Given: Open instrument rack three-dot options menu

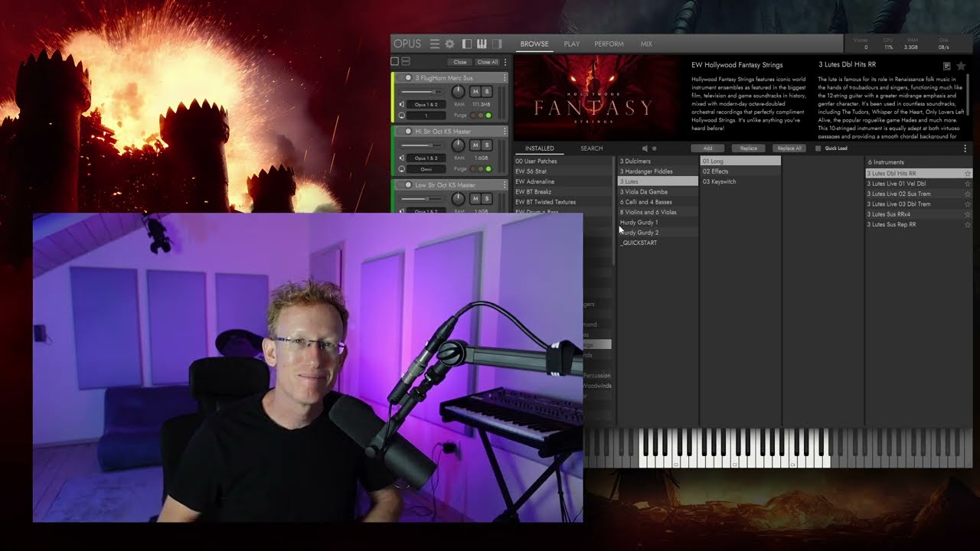Looking at the screenshot, I should pyautogui.click(x=505, y=62).
